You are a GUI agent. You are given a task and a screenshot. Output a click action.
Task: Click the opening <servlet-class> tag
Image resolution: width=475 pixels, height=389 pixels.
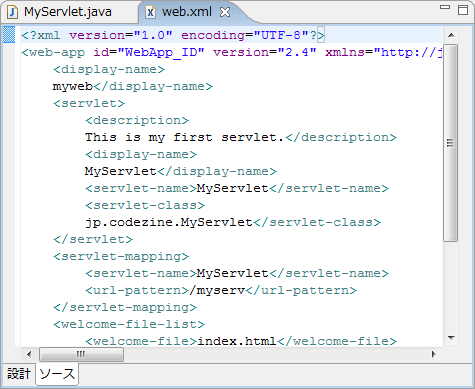[145, 205]
